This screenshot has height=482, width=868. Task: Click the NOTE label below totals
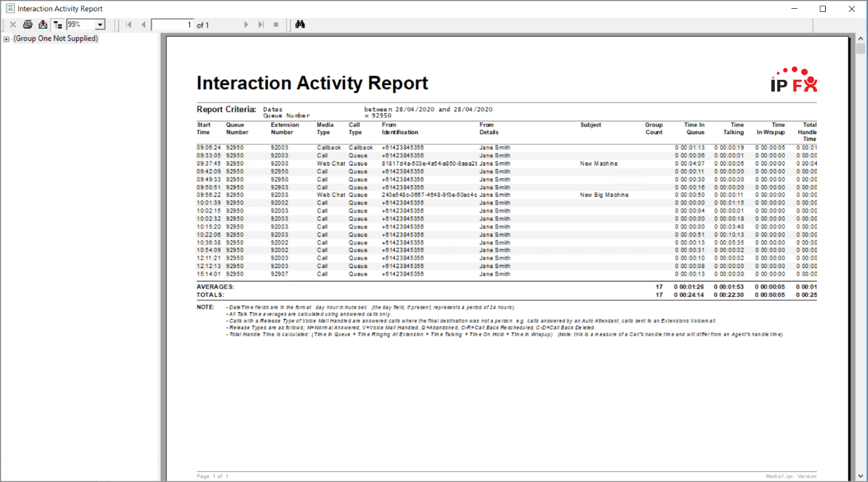205,307
